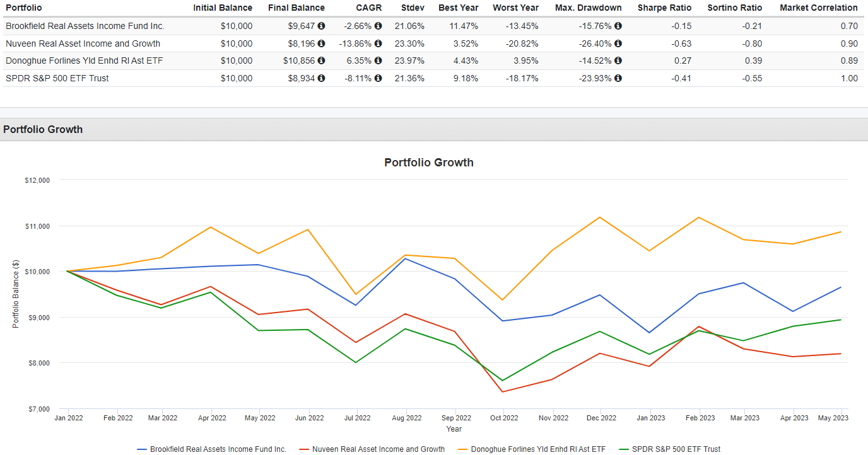Click Donoghue Best Year value 4.43%

(x=465, y=61)
